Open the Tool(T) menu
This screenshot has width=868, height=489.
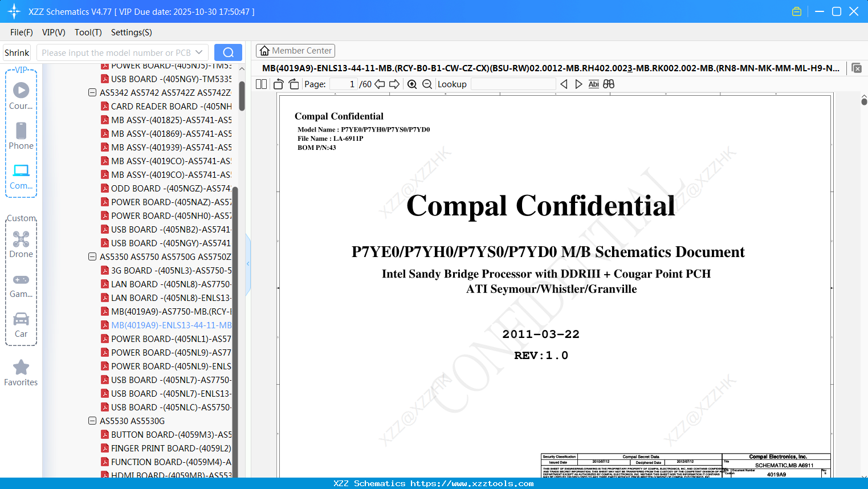coord(88,32)
